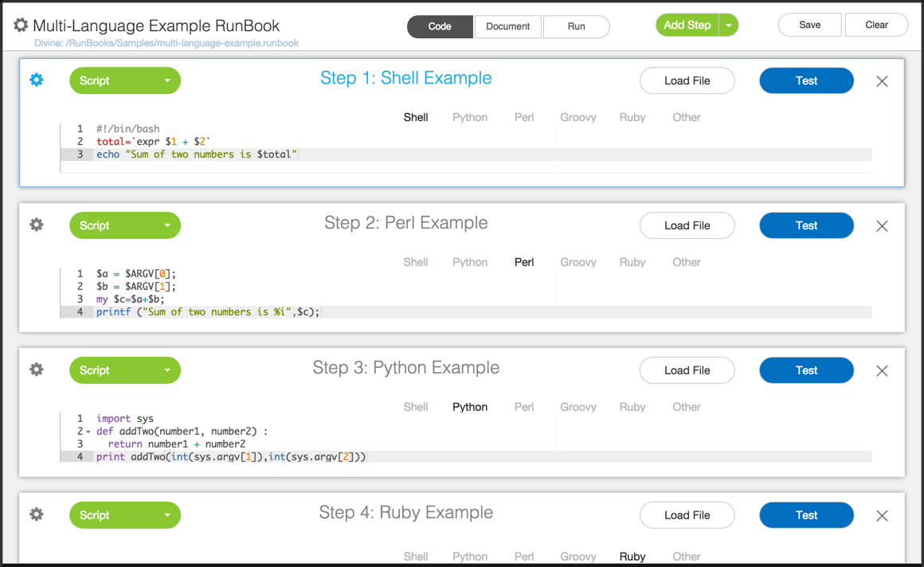Select Other language in Step 4
Image resolution: width=924 pixels, height=567 pixels.
point(687,557)
